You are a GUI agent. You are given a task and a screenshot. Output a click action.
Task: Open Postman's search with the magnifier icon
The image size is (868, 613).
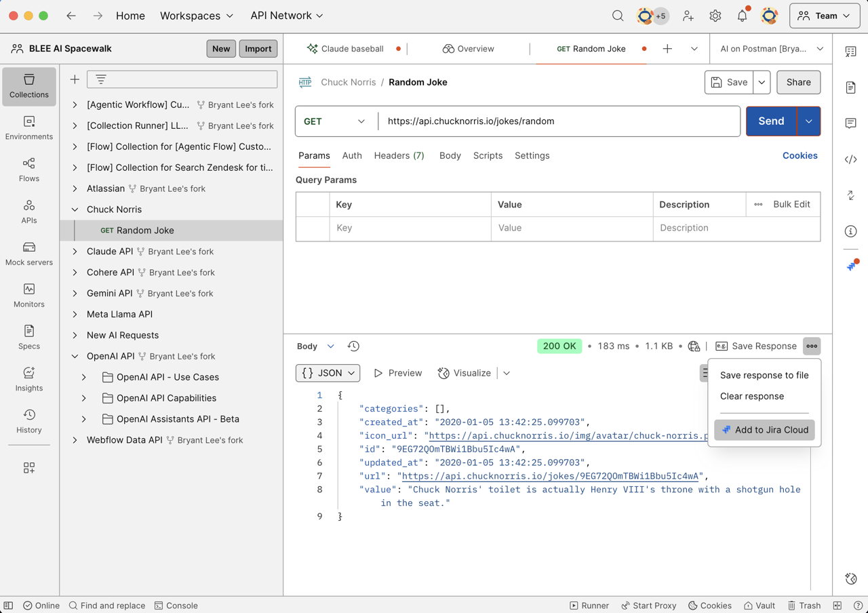click(618, 15)
